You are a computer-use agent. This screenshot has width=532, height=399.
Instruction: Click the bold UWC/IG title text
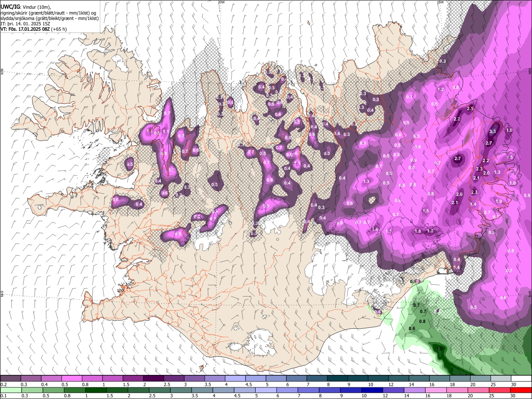[10, 7]
